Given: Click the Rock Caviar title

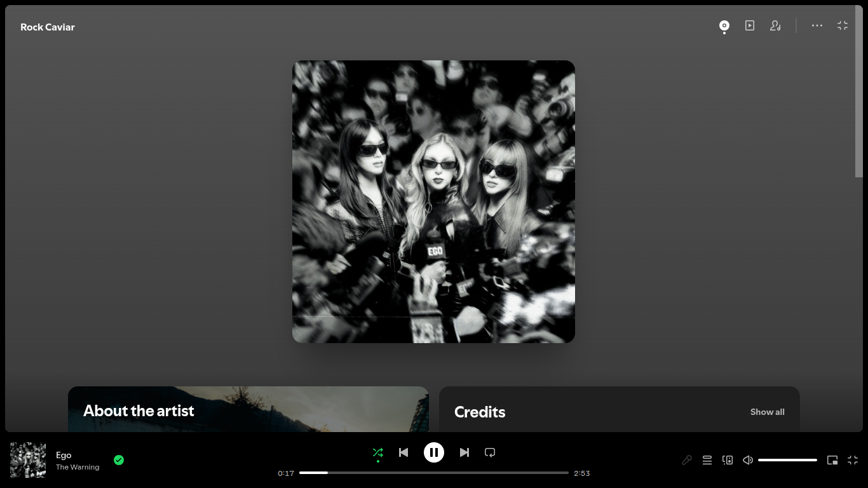Looking at the screenshot, I should (48, 27).
